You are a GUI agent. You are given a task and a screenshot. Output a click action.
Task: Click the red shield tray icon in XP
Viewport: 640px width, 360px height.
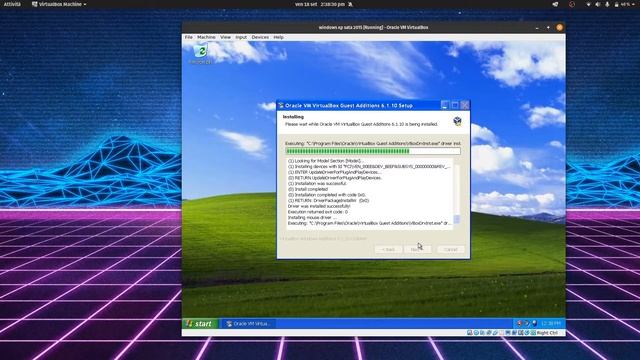coord(519,323)
